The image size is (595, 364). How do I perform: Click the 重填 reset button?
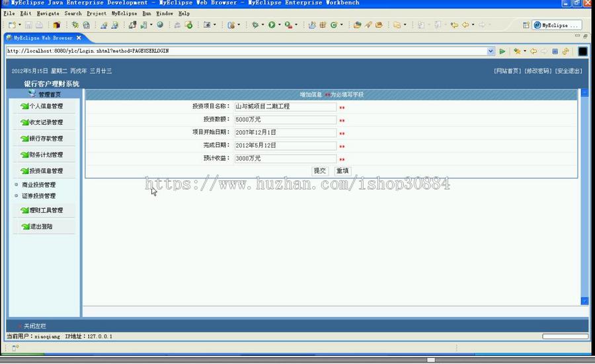pyautogui.click(x=342, y=170)
